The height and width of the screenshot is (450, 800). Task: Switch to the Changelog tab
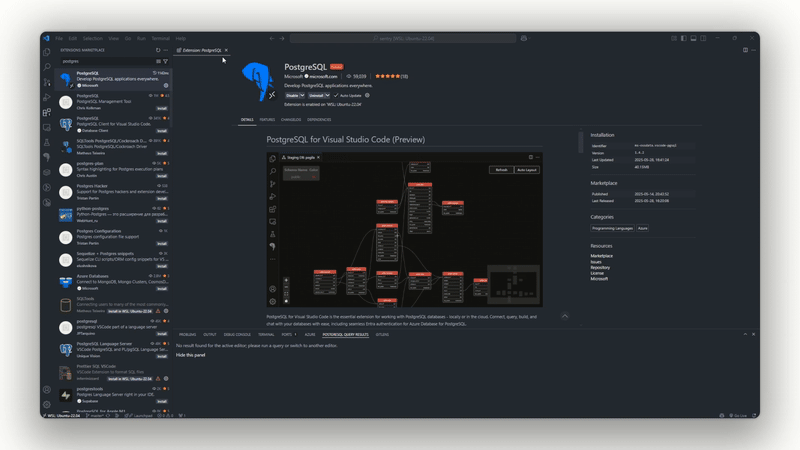(291, 120)
